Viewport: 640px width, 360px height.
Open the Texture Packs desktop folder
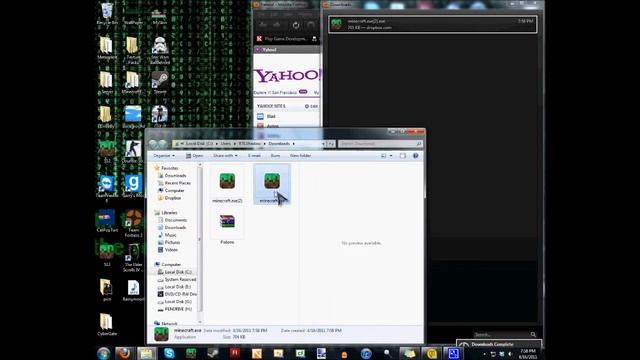click(x=133, y=51)
